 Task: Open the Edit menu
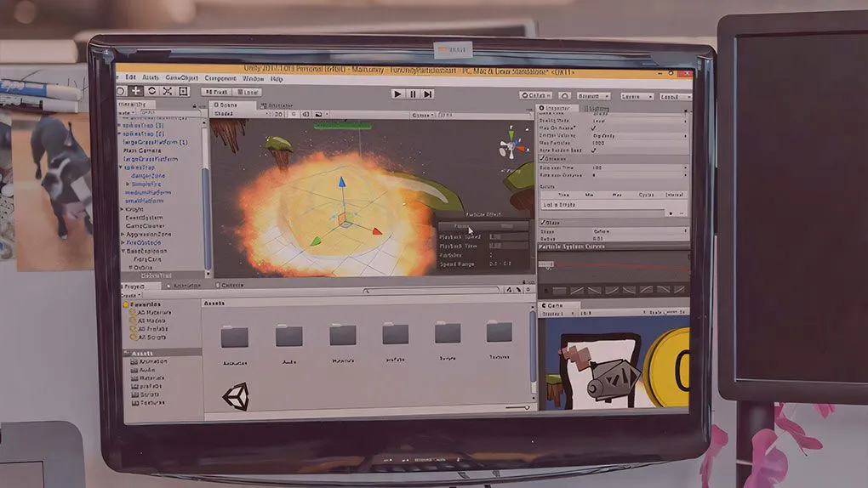131,77
